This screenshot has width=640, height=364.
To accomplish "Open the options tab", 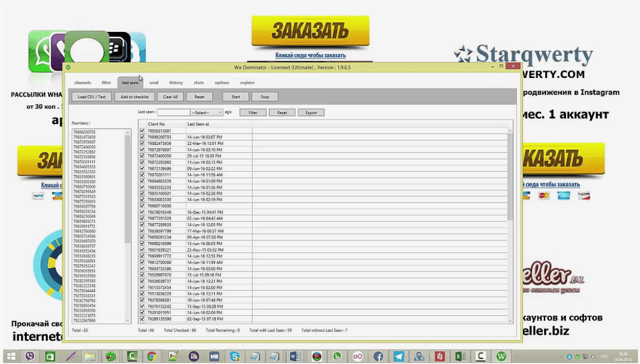I will (222, 83).
